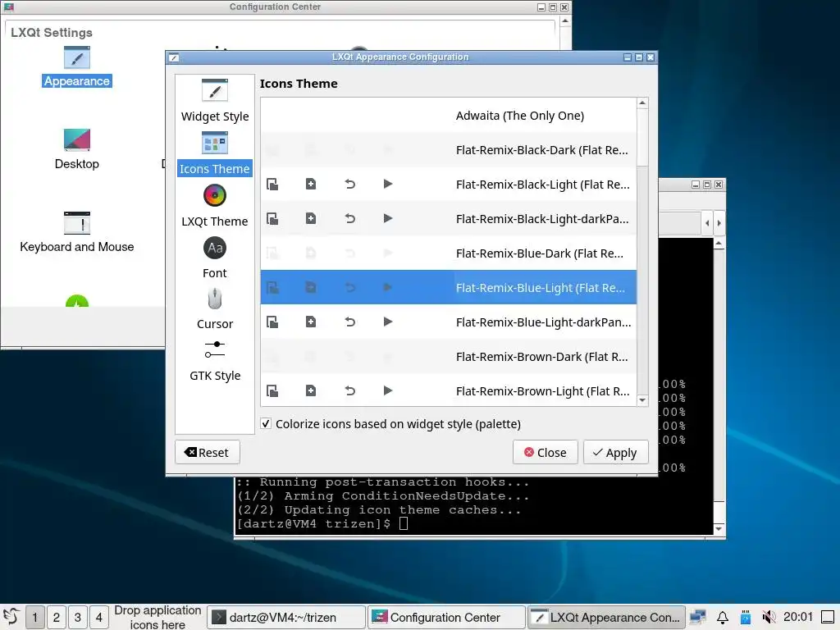Viewport: 840px width, 630px height.
Task: Click play preview icon in Flat-Remix-Brown-Light row
Action: pyautogui.click(x=388, y=390)
